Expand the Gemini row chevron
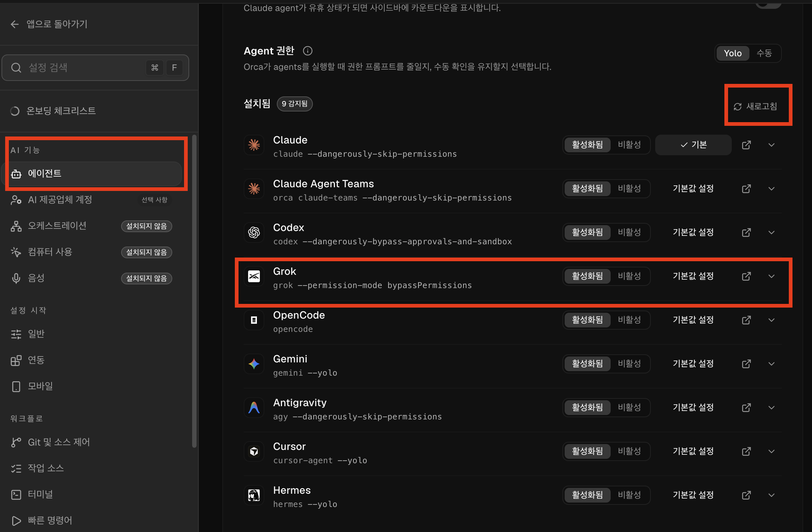The image size is (812, 532). click(772, 364)
